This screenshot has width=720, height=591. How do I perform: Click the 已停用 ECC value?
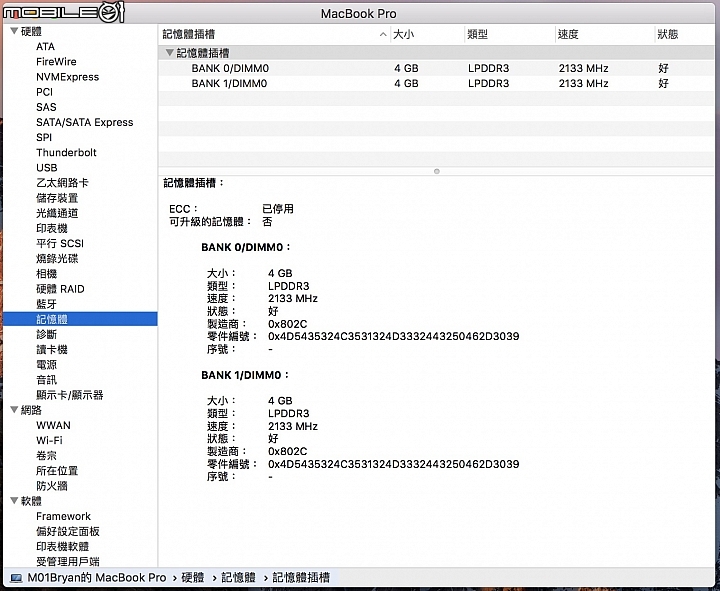(x=278, y=209)
